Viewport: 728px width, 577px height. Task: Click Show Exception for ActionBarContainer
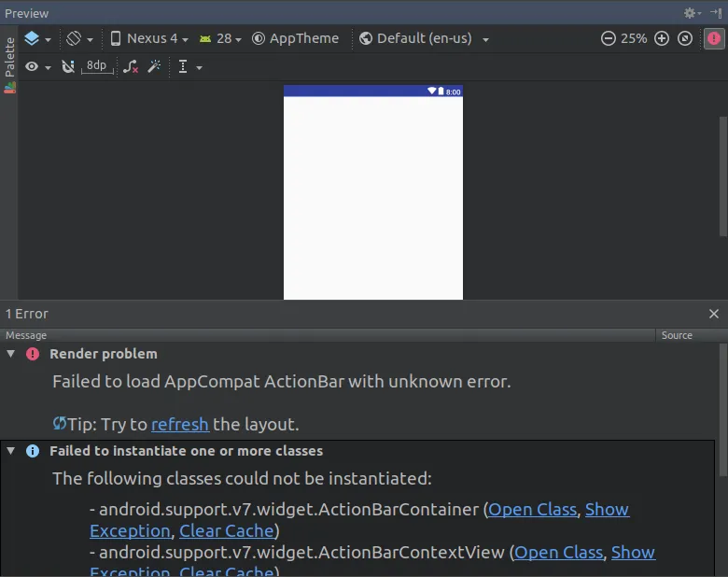[607, 510]
